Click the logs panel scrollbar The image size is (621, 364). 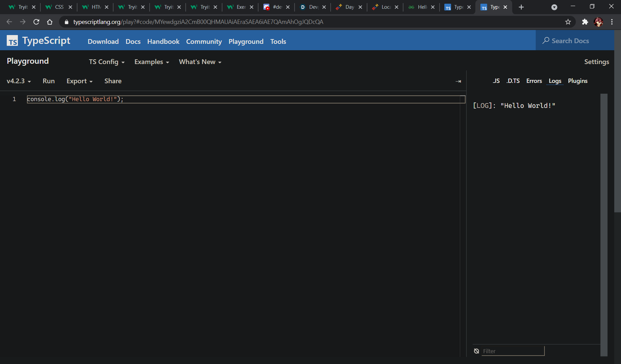pyautogui.click(x=604, y=225)
